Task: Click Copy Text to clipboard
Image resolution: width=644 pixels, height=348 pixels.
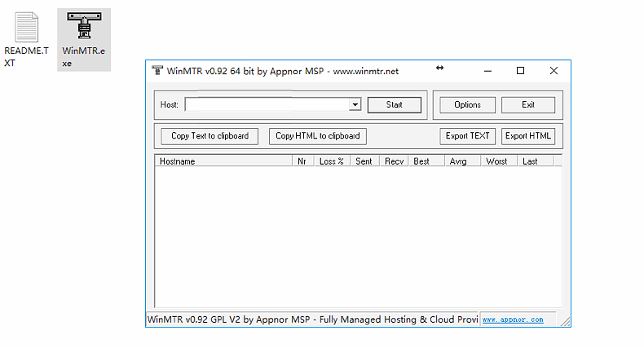Action: [210, 136]
